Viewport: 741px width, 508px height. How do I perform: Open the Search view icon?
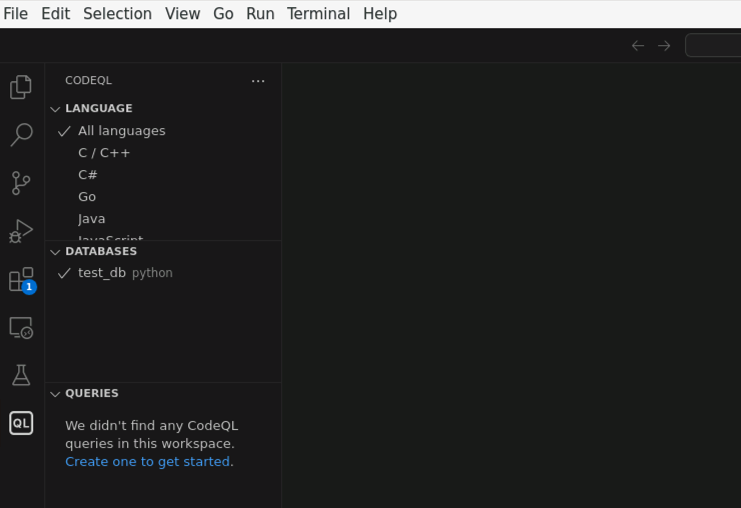[x=21, y=135]
